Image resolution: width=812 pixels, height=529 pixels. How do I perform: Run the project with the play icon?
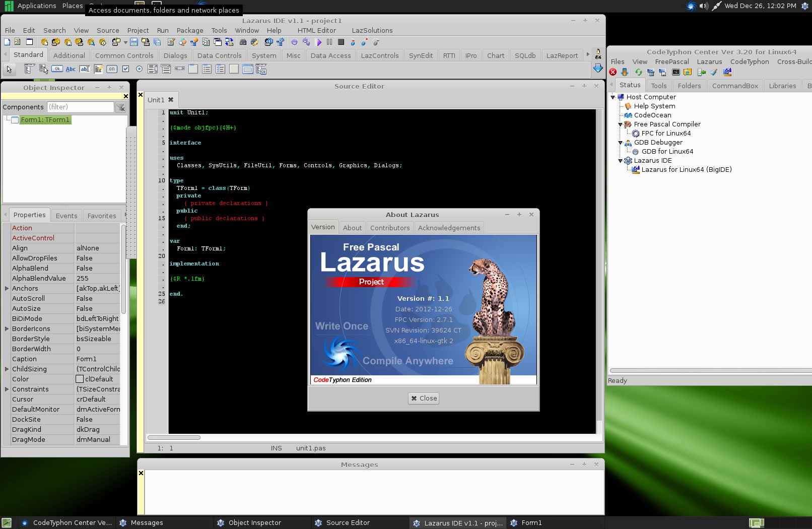(318, 42)
